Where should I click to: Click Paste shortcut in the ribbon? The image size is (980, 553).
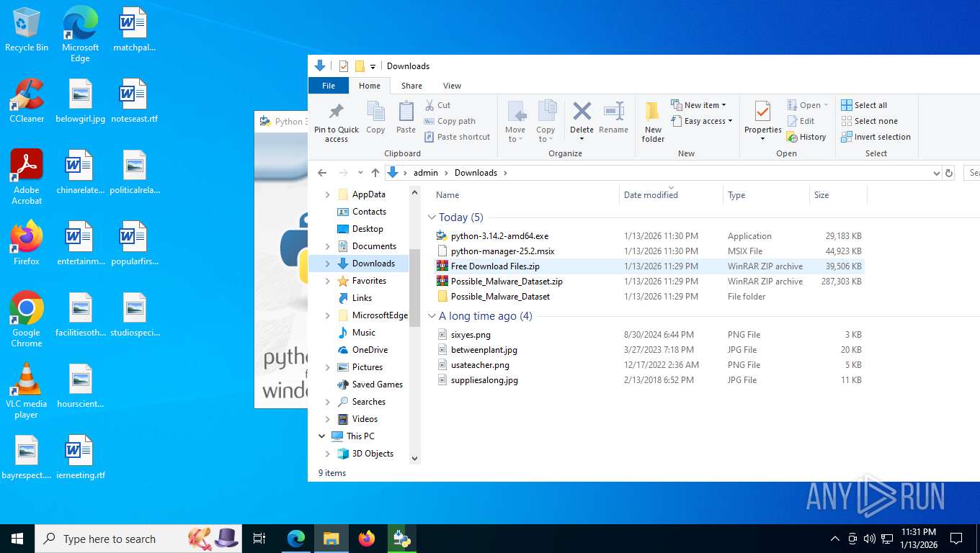pos(457,137)
